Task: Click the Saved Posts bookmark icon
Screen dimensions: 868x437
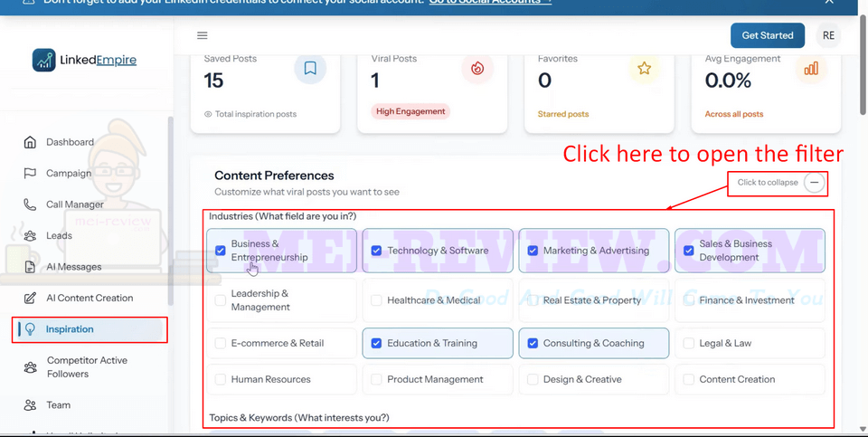Action: click(x=310, y=68)
